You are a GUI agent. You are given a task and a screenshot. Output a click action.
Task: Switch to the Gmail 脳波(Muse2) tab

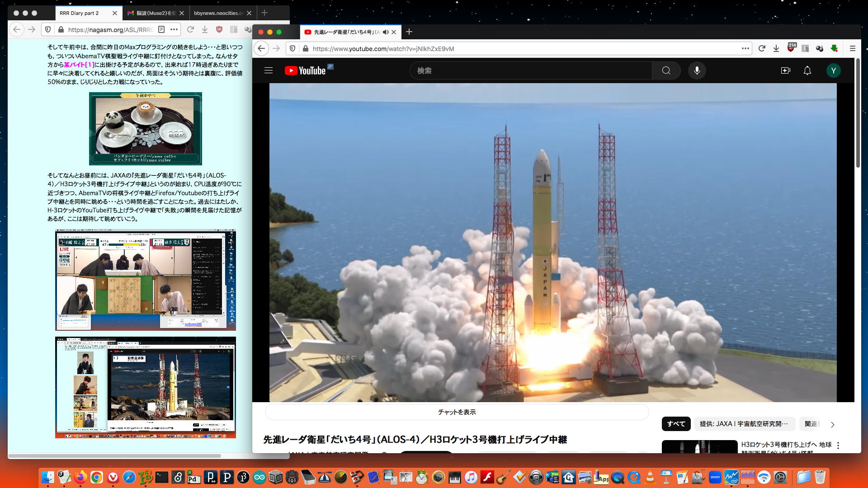(x=152, y=13)
